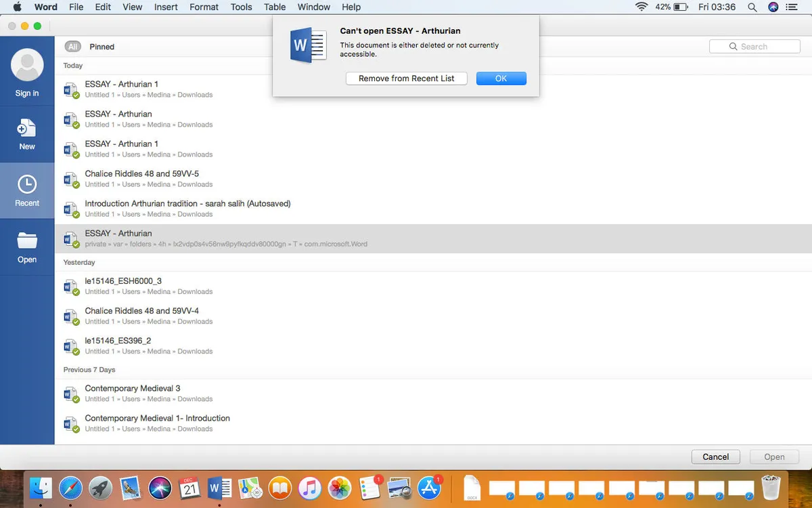This screenshot has height=508, width=812.
Task: Open the Table menu
Action: pyautogui.click(x=275, y=7)
